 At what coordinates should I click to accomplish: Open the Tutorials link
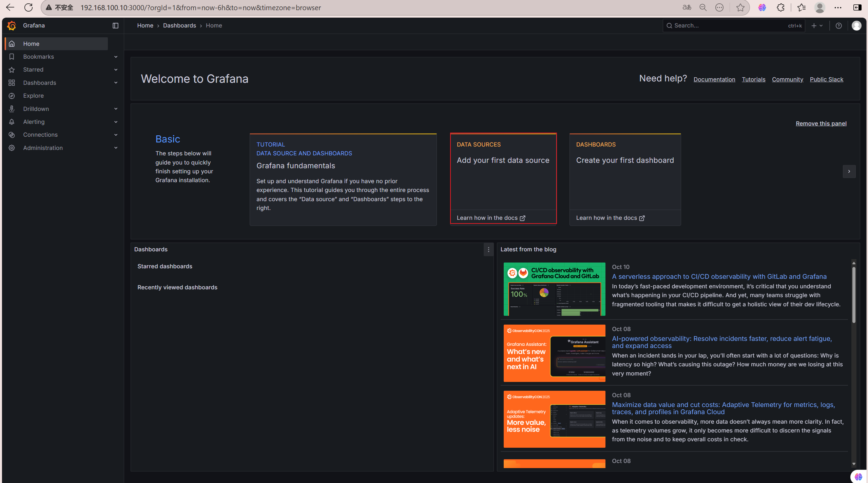(x=754, y=79)
